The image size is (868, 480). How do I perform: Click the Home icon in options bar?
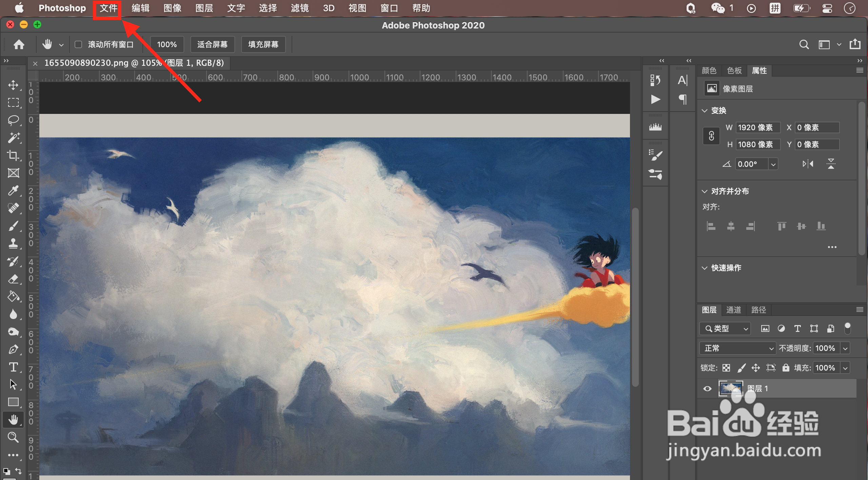point(19,44)
